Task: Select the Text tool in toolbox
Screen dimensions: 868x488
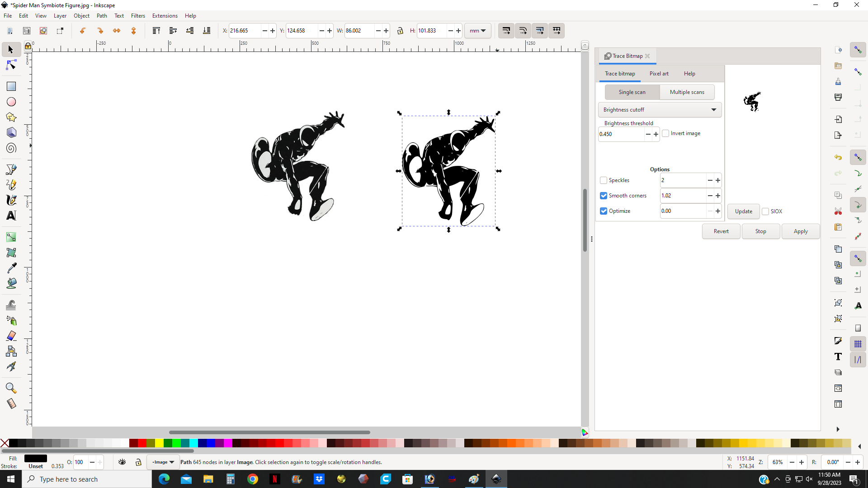Action: point(11,216)
